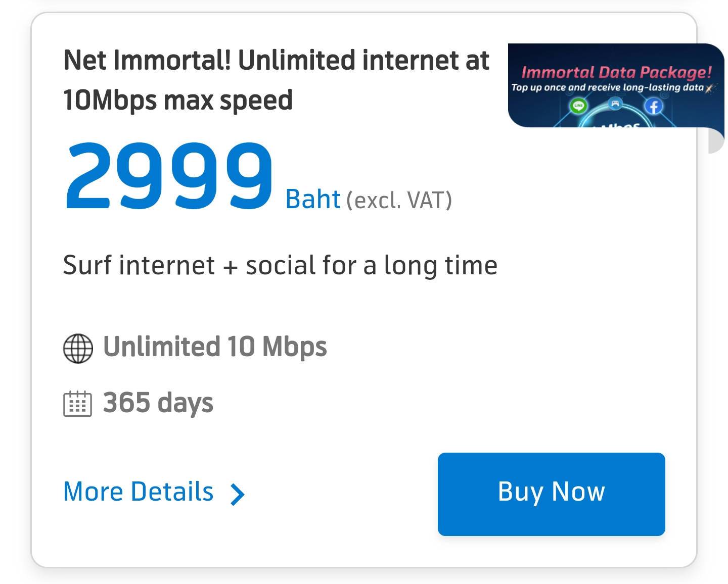This screenshot has width=728, height=584.
Task: Click the sparkle star icon in the banner
Action: [710, 88]
